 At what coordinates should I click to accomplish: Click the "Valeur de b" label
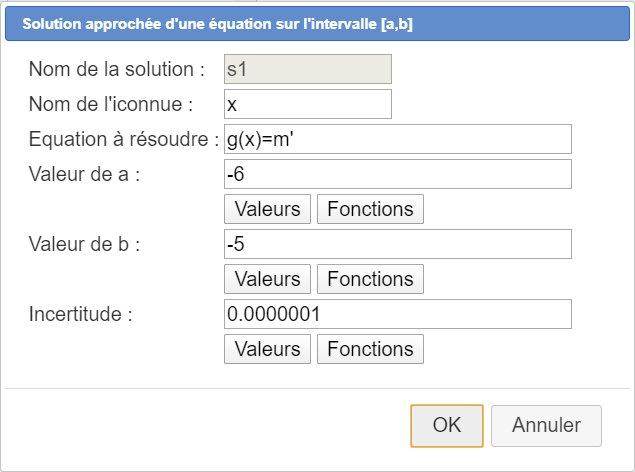click(84, 245)
